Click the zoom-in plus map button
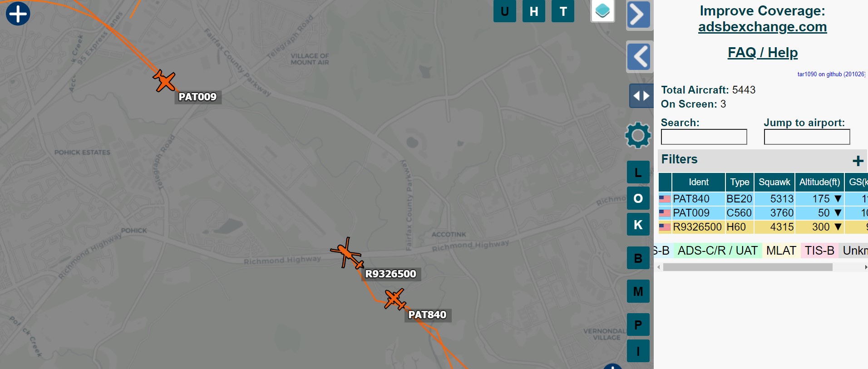Viewport: 868px width, 369px height. point(18,14)
